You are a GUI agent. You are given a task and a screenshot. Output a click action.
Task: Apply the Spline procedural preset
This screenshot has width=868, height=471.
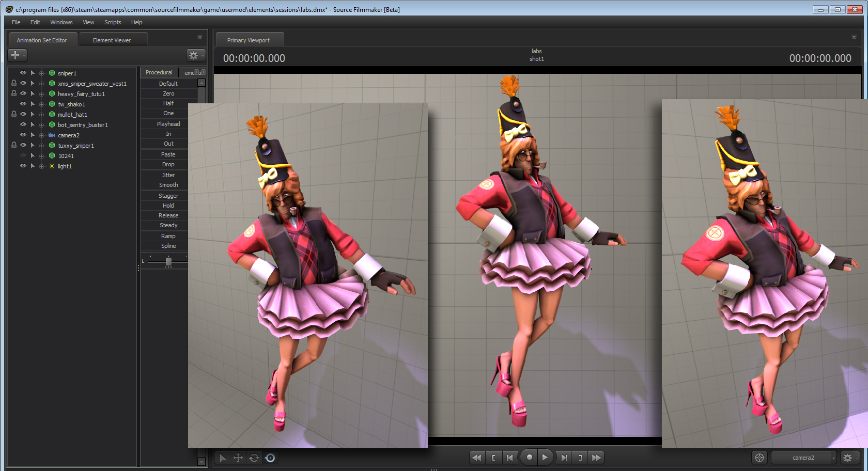pos(168,246)
